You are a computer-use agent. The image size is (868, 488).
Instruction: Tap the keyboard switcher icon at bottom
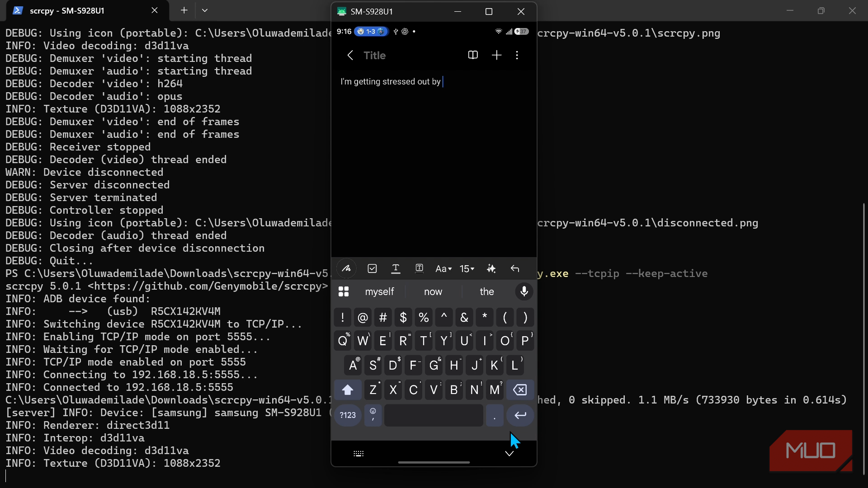coord(359,454)
